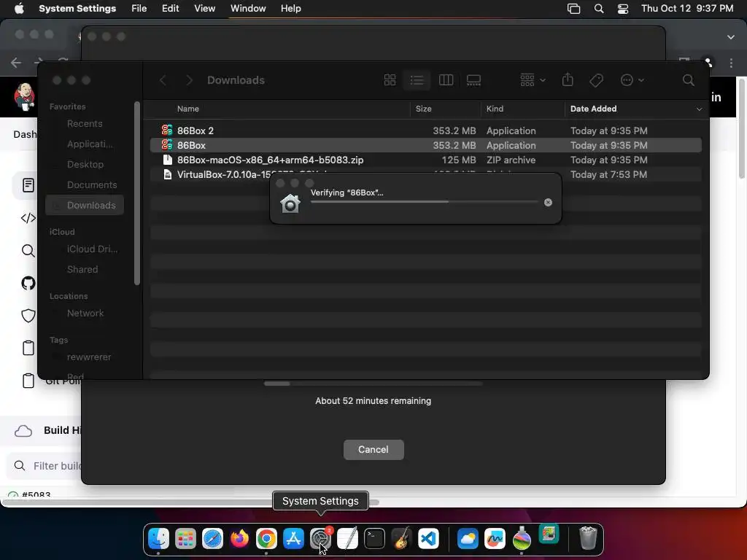Open Firefox from the Dock
This screenshot has height=560, width=747.
click(239, 539)
